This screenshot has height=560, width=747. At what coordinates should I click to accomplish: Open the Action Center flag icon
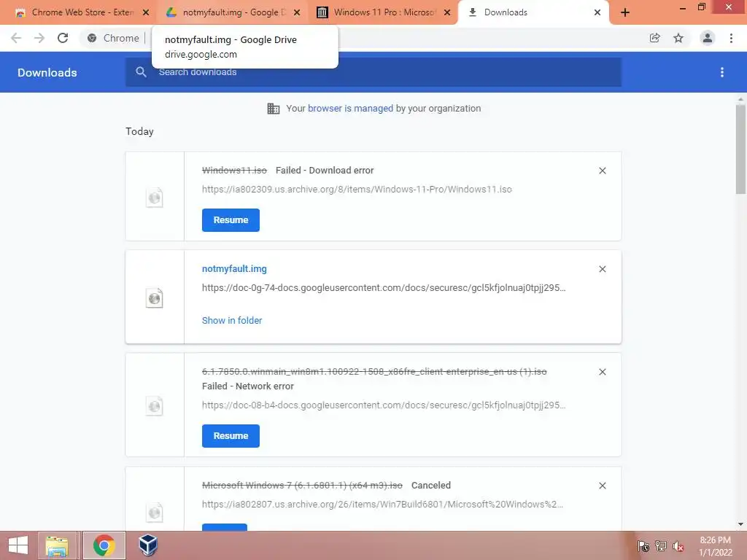pyautogui.click(x=643, y=546)
